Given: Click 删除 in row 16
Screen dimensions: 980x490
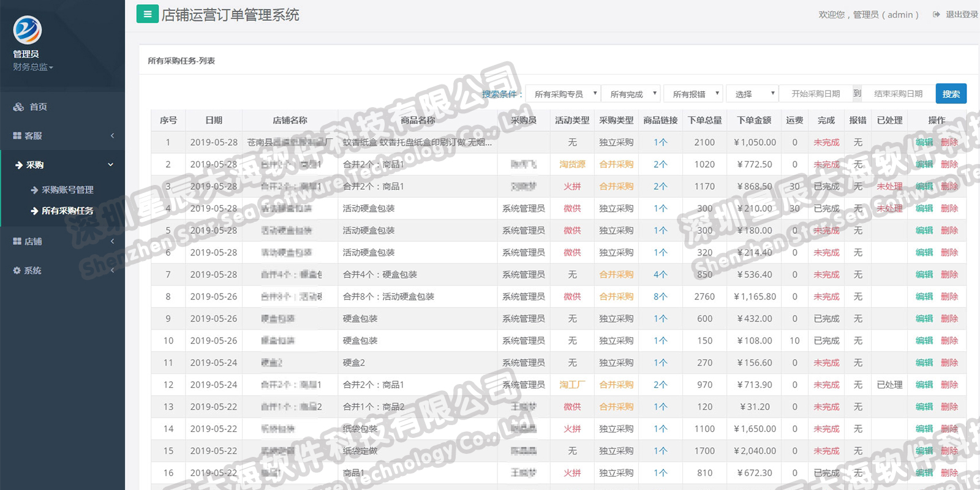Looking at the screenshot, I should click(949, 473).
